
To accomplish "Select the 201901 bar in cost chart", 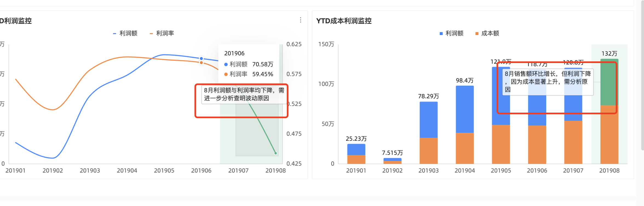I will [x=356, y=154].
